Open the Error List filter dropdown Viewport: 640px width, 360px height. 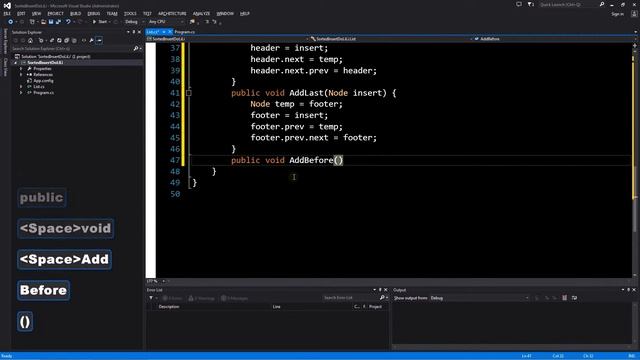click(x=153, y=298)
